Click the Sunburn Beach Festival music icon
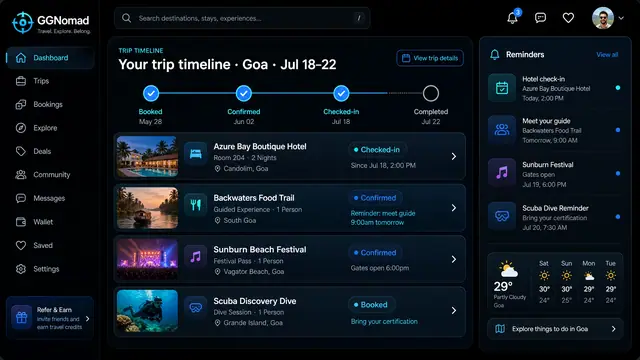Image resolution: width=640 pixels, height=360 pixels. 196,256
